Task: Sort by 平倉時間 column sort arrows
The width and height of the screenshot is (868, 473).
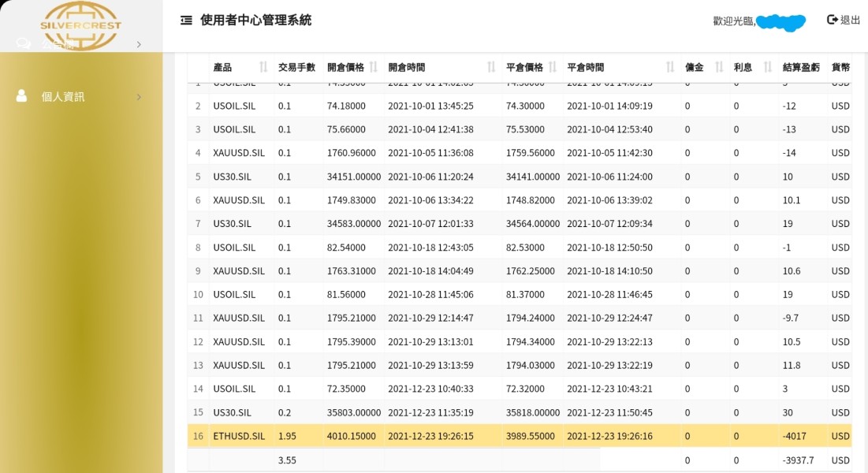Action: [x=670, y=67]
